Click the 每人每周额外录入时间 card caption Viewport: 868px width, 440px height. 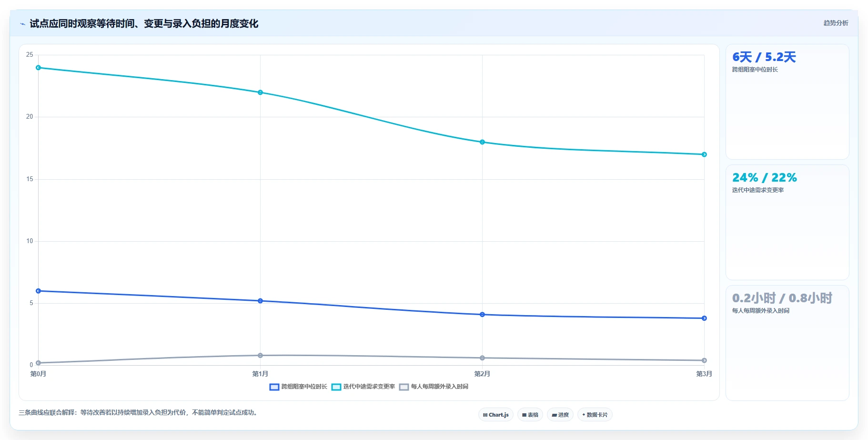(x=761, y=311)
